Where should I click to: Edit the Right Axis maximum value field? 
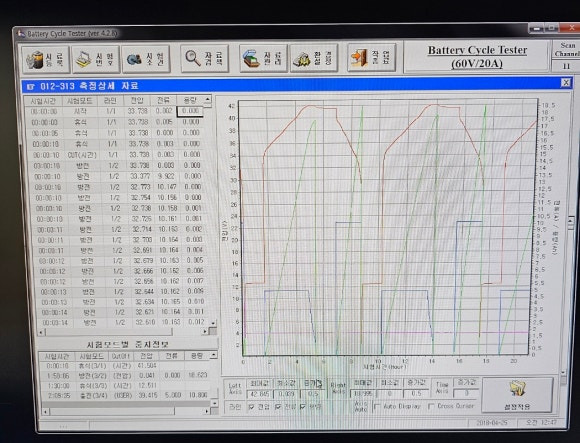coord(362,394)
